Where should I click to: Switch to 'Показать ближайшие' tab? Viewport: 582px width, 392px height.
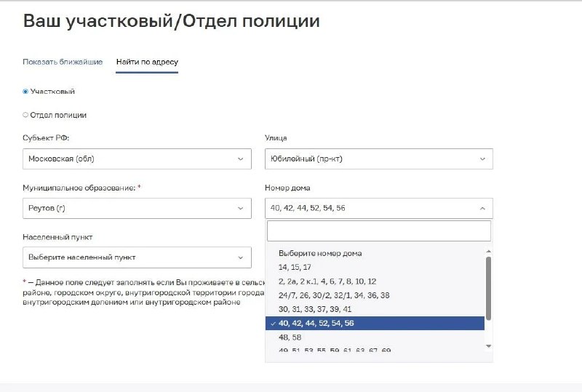[63, 62]
